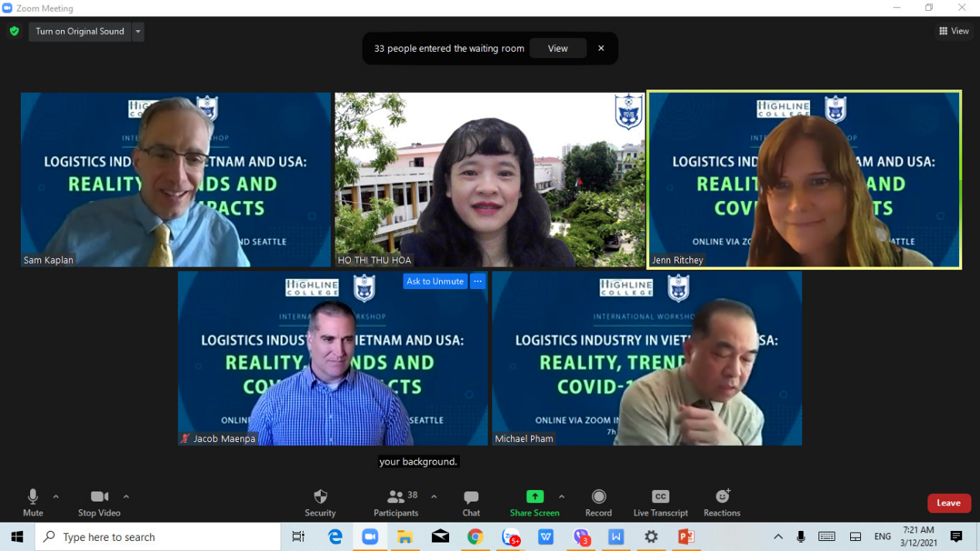Expand video options arrow beside Stop Video
Screen dimensions: 980x551
coord(126,496)
